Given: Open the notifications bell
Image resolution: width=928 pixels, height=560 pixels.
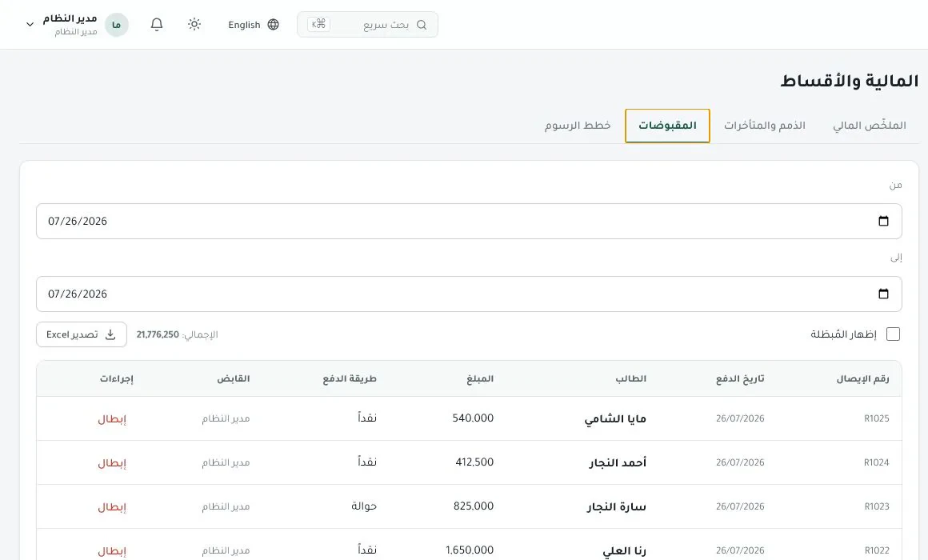Looking at the screenshot, I should pyautogui.click(x=156, y=24).
